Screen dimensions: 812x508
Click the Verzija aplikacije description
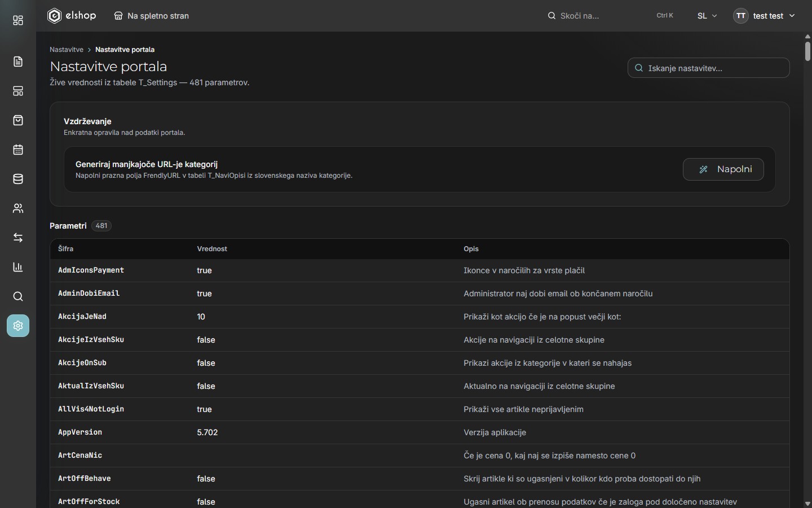point(495,432)
